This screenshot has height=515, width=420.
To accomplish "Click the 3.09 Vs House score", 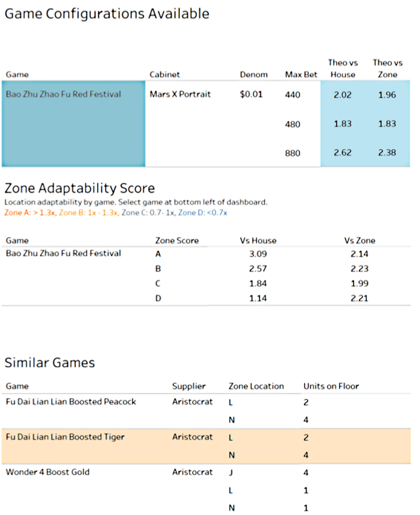I will point(258,254).
